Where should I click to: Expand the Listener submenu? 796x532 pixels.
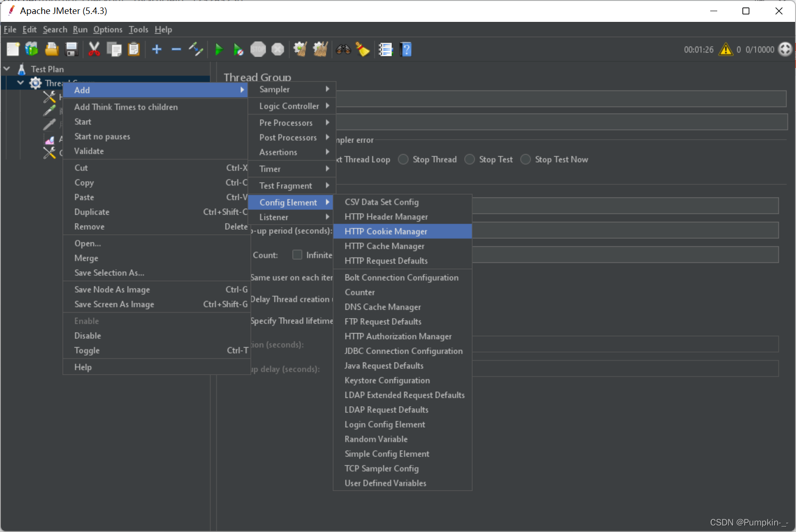(291, 217)
